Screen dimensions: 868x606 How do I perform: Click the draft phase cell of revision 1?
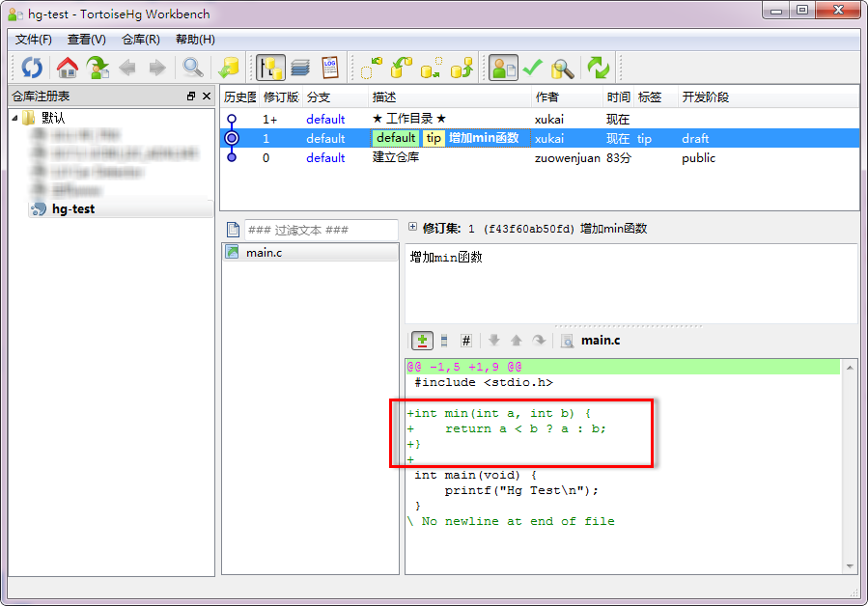click(695, 138)
